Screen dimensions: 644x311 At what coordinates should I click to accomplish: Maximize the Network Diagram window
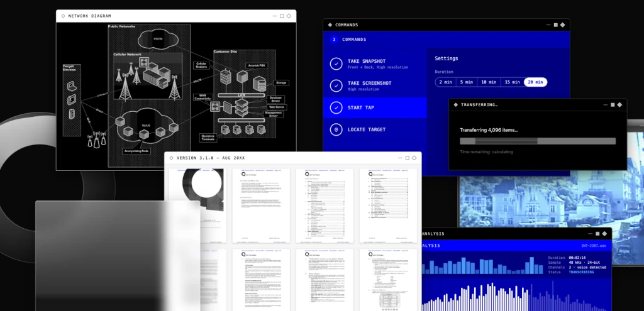pyautogui.click(x=282, y=16)
